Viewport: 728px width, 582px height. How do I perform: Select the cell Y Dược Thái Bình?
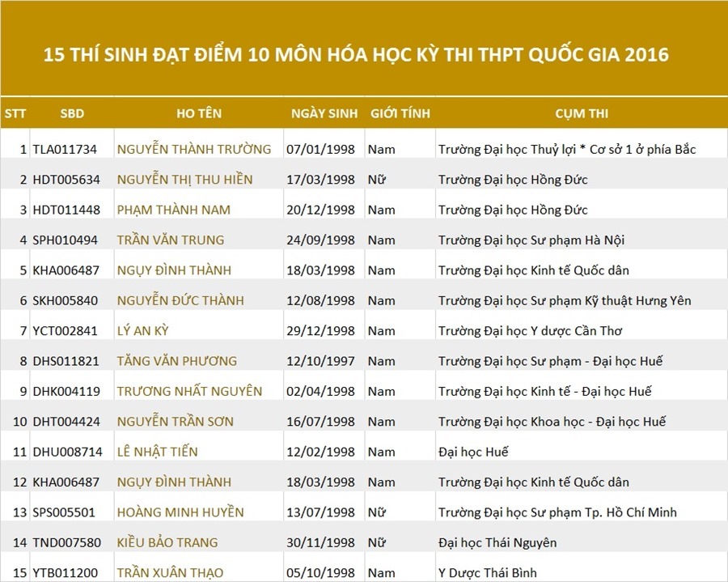487,573
